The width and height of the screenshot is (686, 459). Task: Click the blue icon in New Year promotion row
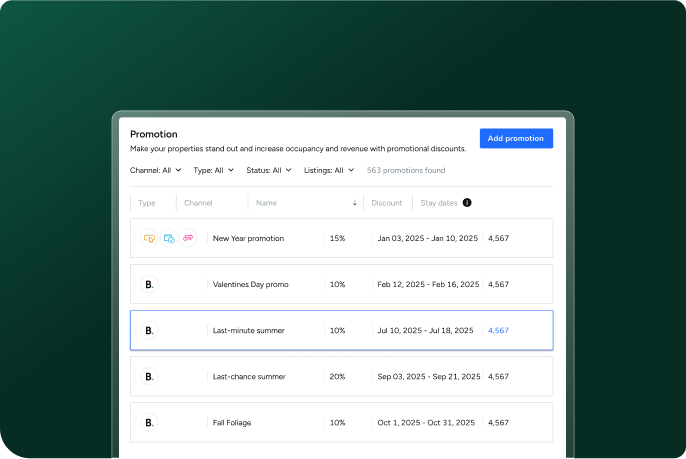169,238
